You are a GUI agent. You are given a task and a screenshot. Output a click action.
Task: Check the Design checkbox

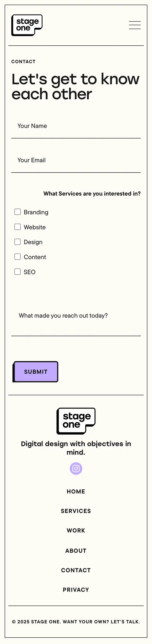(x=17, y=242)
